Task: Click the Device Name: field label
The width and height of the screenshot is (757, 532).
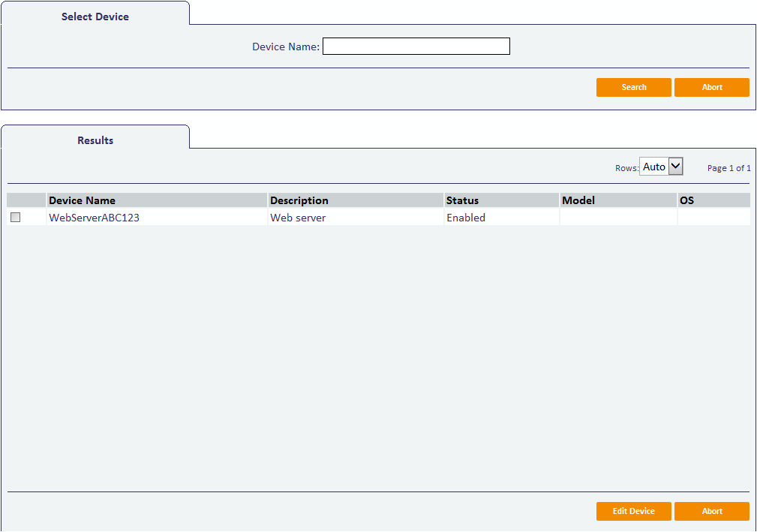Action: (285, 47)
